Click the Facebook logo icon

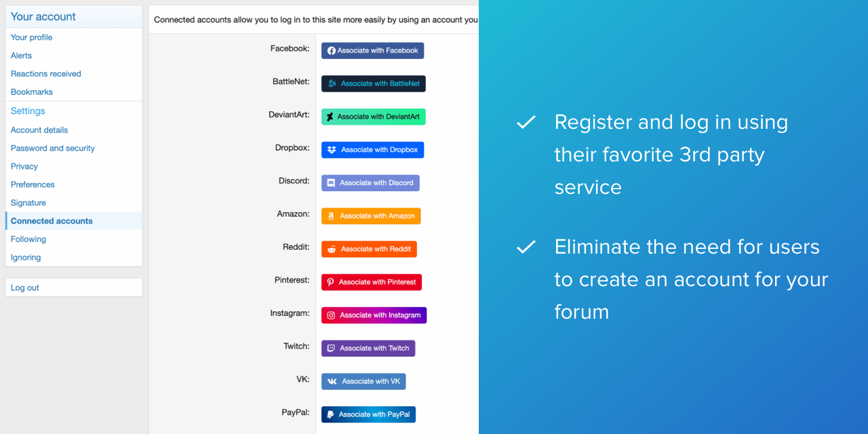tap(332, 51)
